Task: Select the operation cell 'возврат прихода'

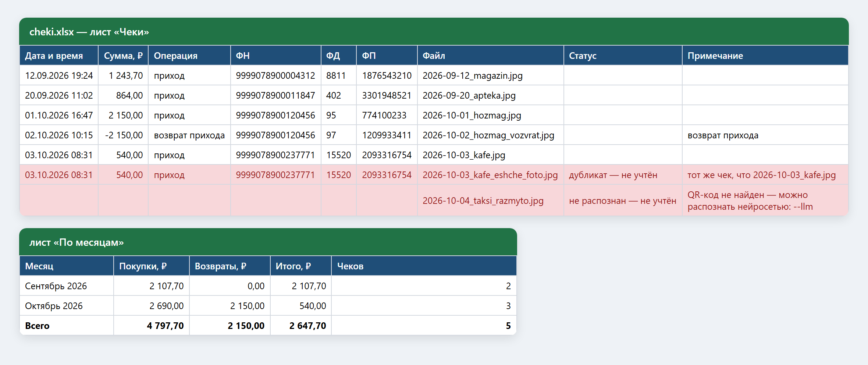Action: (x=189, y=135)
